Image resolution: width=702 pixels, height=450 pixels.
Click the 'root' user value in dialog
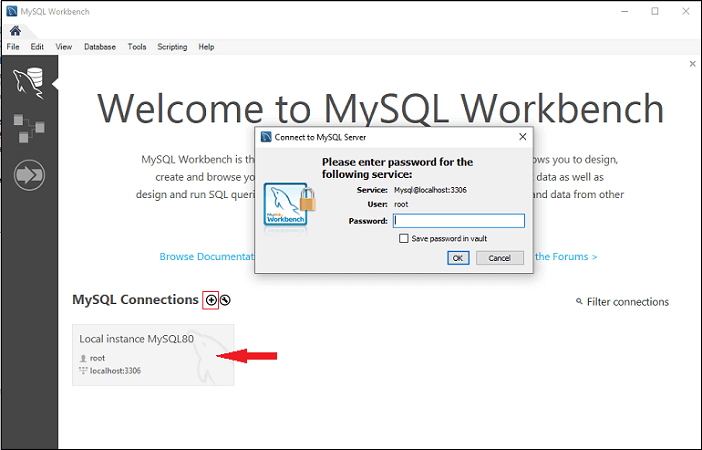click(401, 204)
